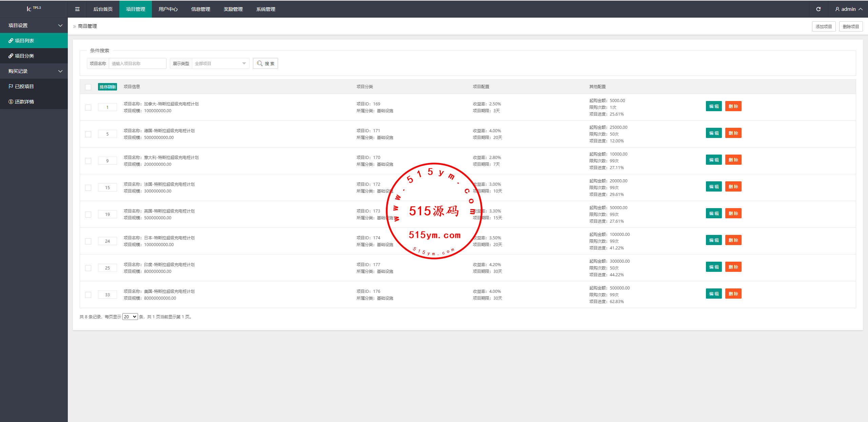The image size is (868, 422).
Task: Toggle the select-all checkbox in table header
Action: coord(88,87)
